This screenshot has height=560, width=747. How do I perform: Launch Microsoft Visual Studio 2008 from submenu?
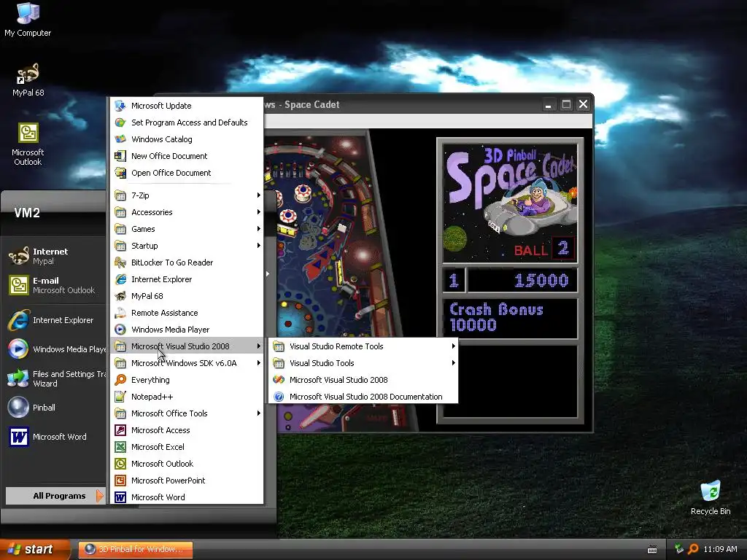[363, 380]
